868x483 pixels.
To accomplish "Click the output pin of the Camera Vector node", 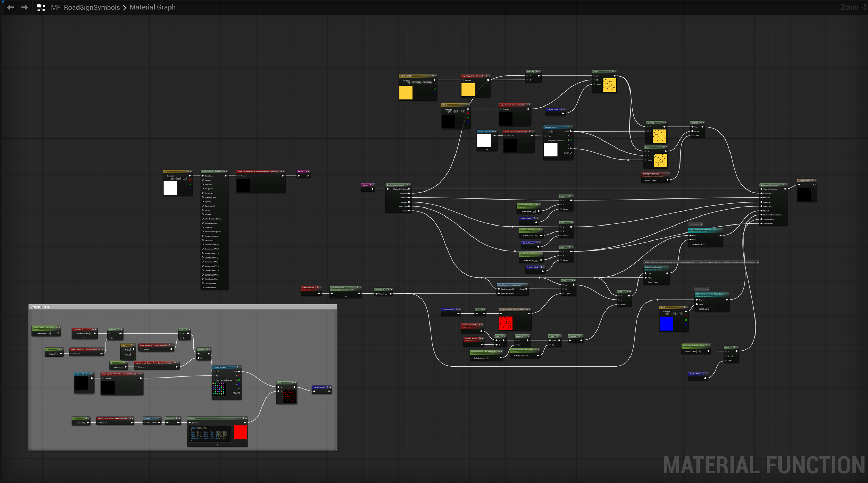I will [319, 294].
